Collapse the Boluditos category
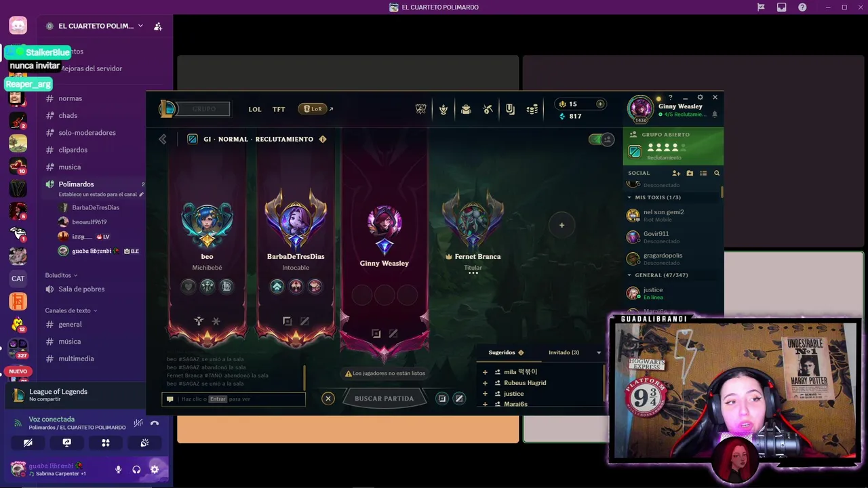868x488 pixels. (61, 275)
